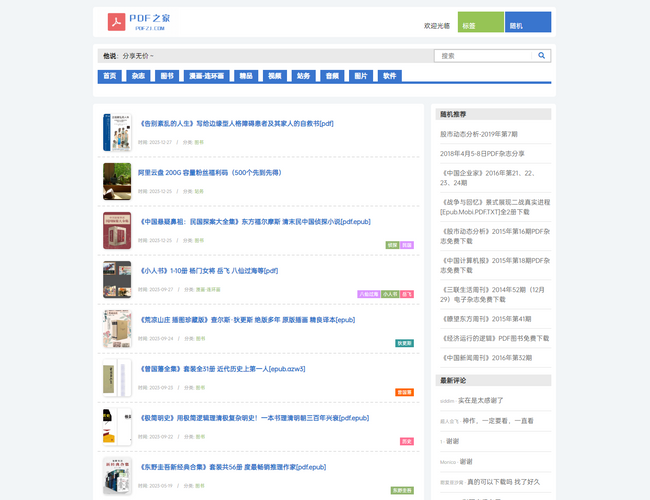Click the orange 曾国藩 tag badge
Viewport: 650px width, 500px height.
pos(404,392)
